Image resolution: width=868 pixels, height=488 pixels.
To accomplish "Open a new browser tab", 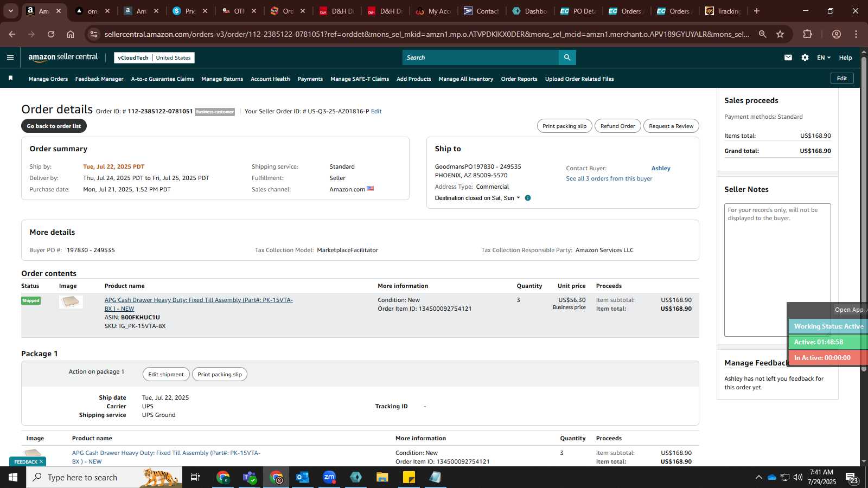I will tap(757, 11).
